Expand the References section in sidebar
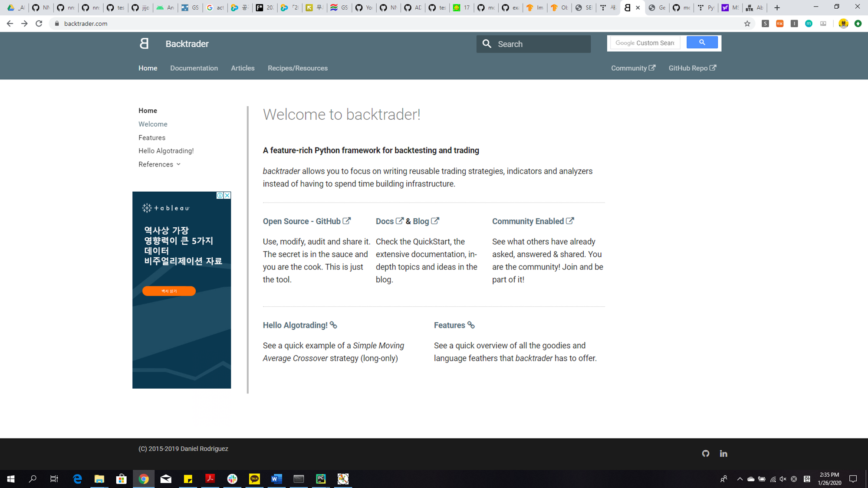Screen dimensions: 868x488 coord(159,164)
